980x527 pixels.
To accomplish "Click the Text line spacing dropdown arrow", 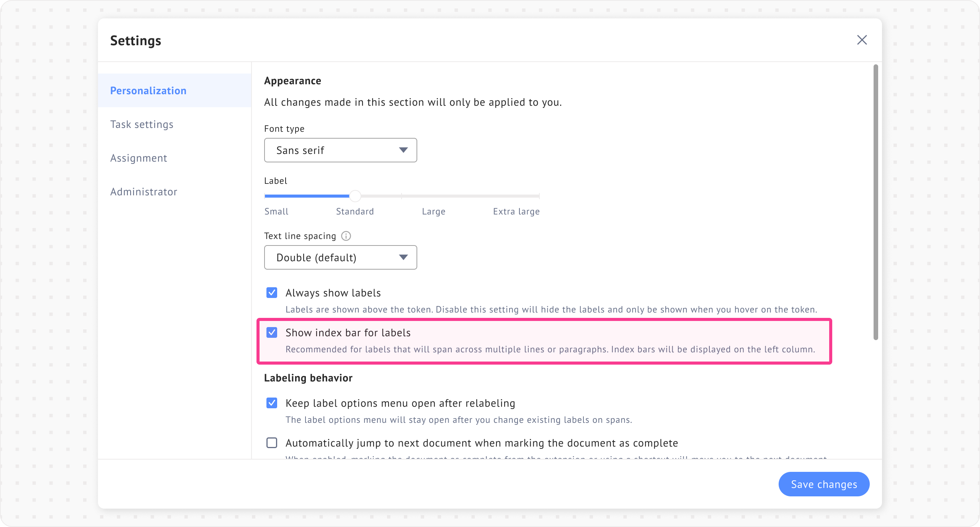I will [x=403, y=257].
